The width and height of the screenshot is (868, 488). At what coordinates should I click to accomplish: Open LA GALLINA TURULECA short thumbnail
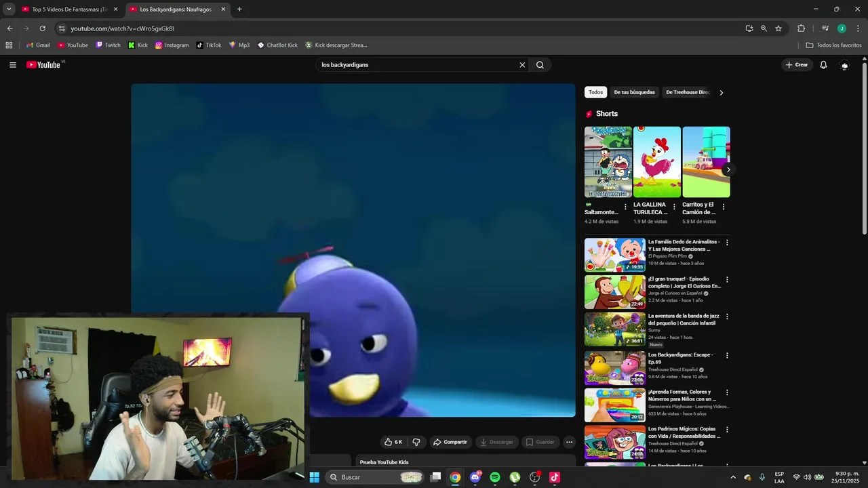tap(657, 162)
